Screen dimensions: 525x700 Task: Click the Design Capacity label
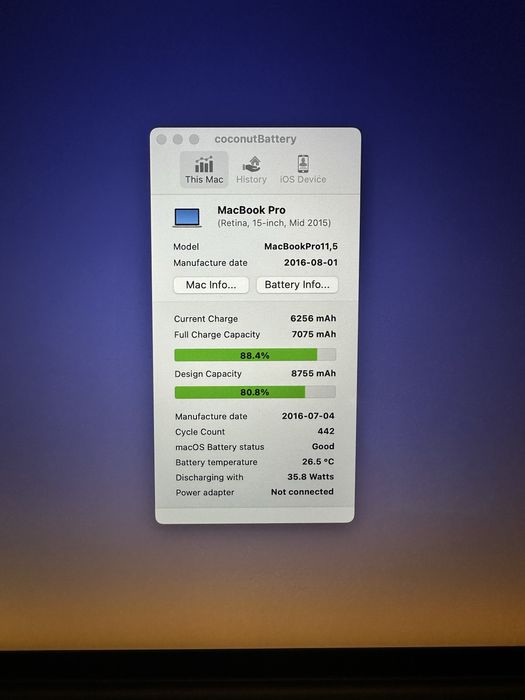[208, 374]
